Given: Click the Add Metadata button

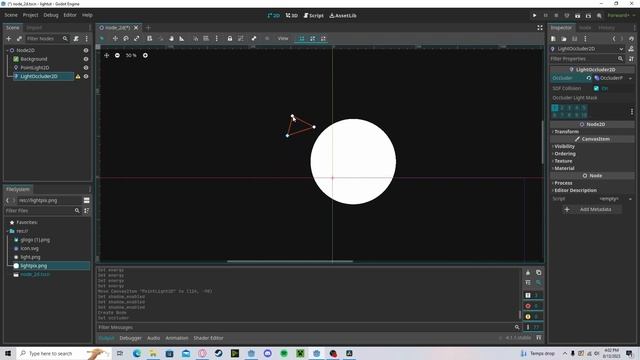Looking at the screenshot, I should coord(592,209).
